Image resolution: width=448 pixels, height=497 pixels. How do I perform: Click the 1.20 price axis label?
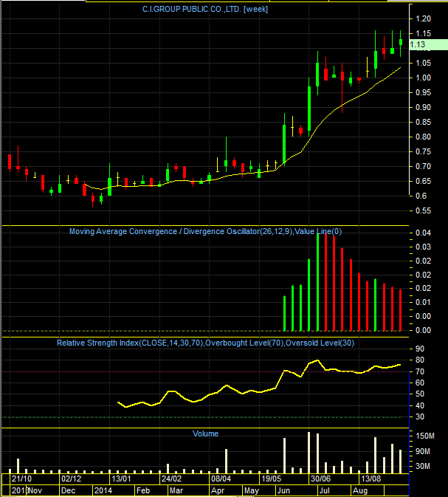click(x=424, y=18)
